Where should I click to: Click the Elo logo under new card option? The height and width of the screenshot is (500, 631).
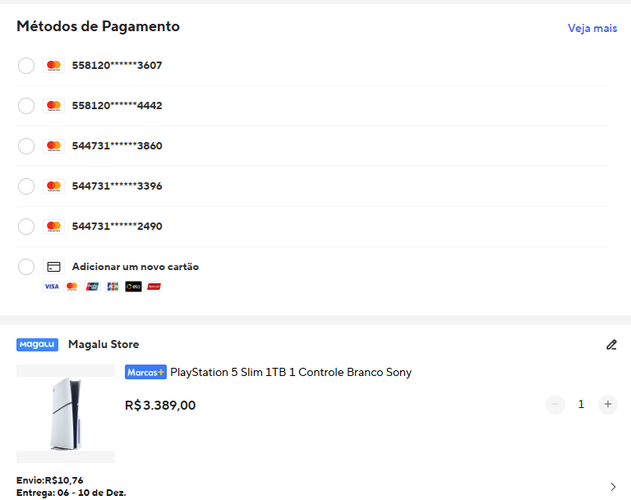tap(133, 287)
